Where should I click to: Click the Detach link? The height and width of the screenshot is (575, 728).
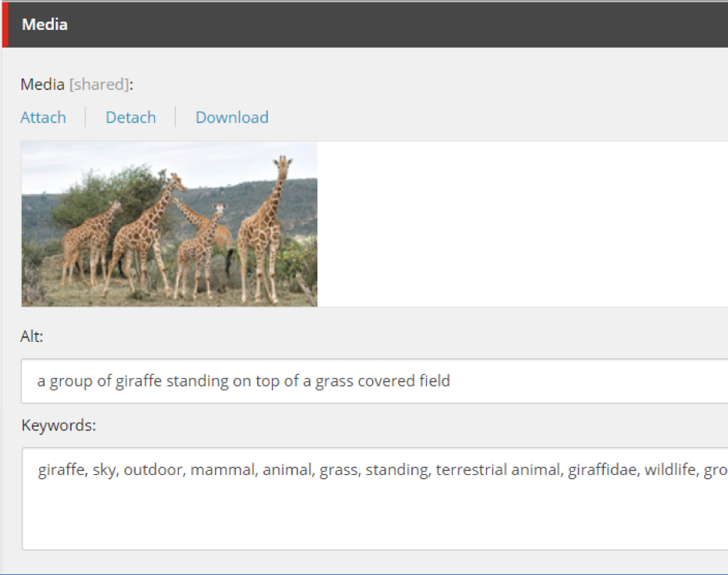point(131,118)
